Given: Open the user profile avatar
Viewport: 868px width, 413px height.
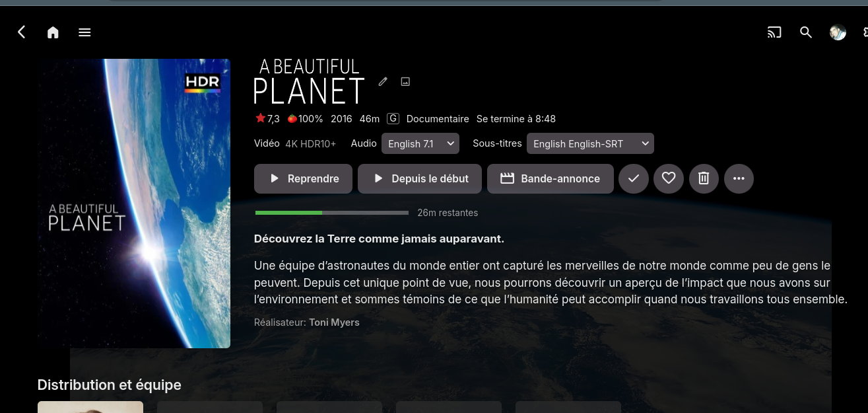Looking at the screenshot, I should click(838, 32).
